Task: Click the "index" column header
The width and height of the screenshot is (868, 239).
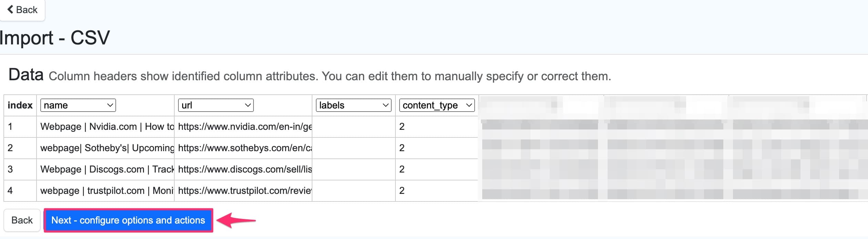Action: [x=20, y=105]
